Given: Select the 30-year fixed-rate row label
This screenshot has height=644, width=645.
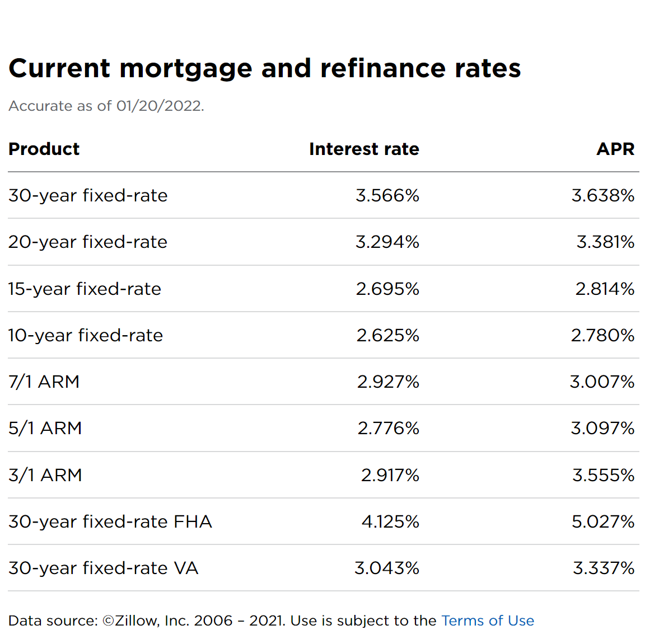Looking at the screenshot, I should click(88, 195).
